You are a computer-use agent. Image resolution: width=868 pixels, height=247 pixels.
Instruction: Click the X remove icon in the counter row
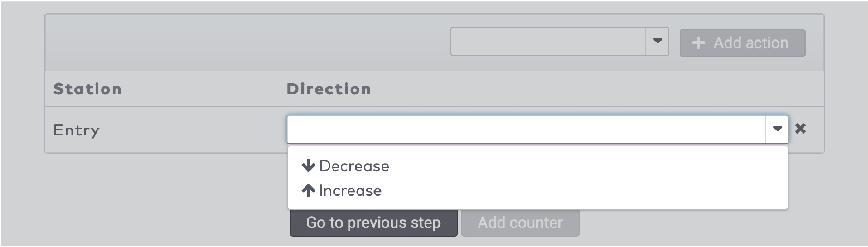801,129
